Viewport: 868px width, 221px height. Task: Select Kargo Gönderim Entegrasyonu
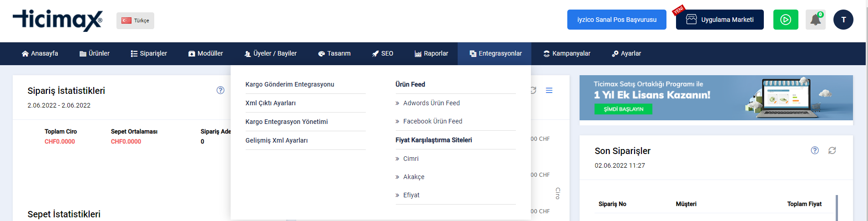290,84
